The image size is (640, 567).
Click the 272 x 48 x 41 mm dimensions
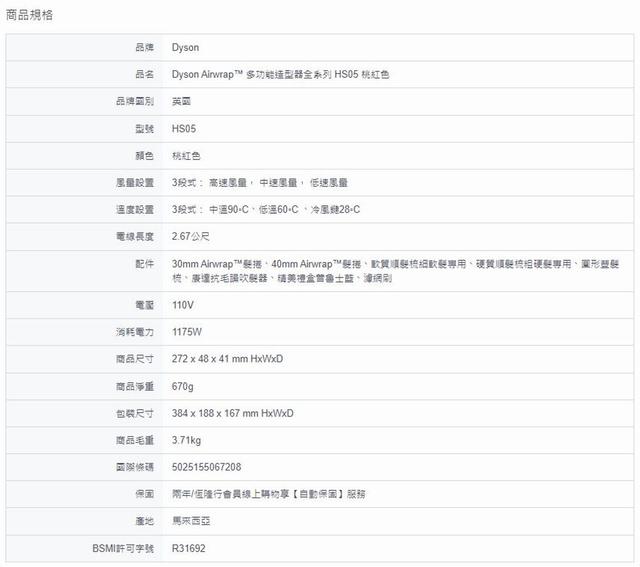[x=228, y=358]
